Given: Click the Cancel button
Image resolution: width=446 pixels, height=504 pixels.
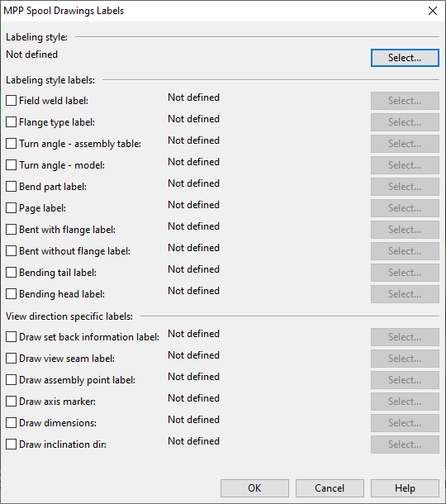Looking at the screenshot, I should point(330,488).
